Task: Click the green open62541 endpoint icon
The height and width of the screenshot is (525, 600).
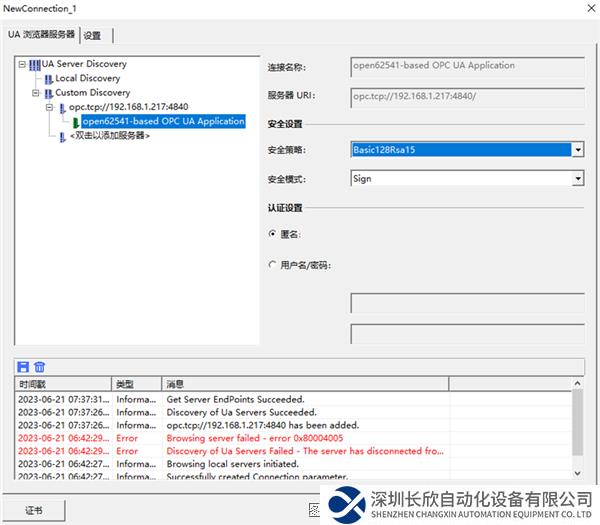Action: (75, 122)
